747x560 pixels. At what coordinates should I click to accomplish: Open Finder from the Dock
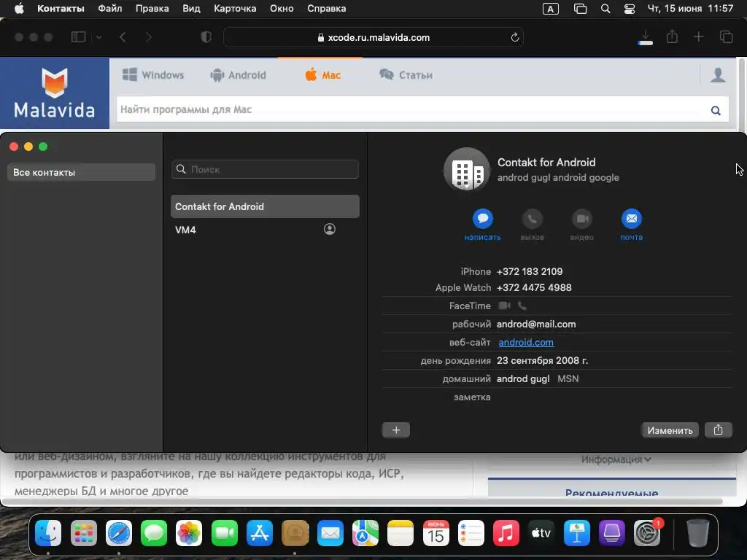tap(48, 533)
